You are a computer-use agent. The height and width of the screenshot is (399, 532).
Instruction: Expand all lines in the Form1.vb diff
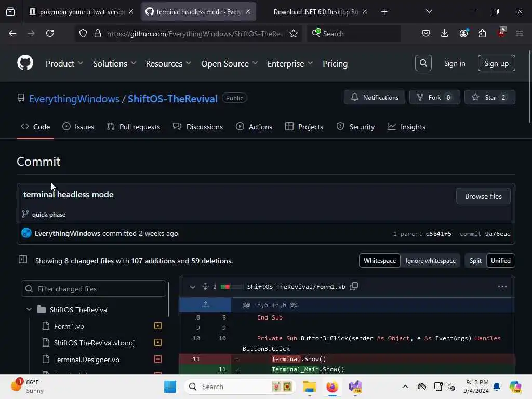(x=205, y=286)
